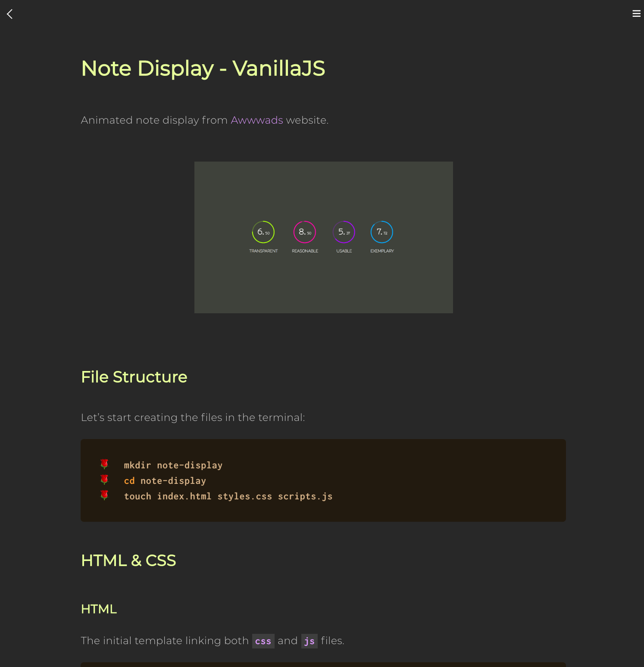The height and width of the screenshot is (667, 644).
Task: Click the Note Display - VanillaJS title
Action: [203, 69]
